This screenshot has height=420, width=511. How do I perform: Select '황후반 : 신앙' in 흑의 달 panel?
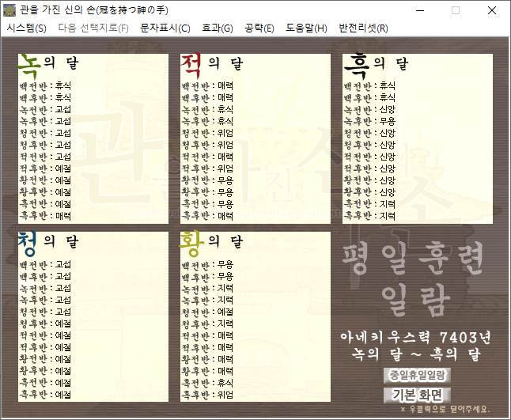tap(369, 192)
